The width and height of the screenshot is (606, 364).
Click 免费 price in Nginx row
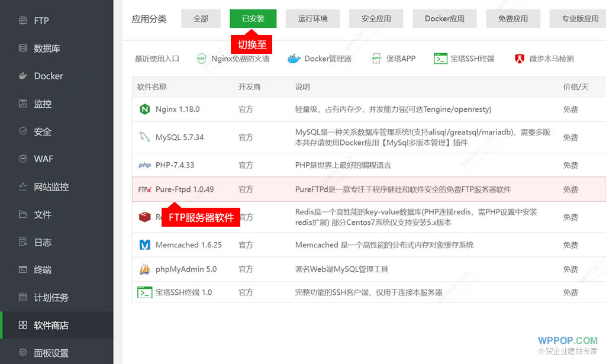pos(570,109)
